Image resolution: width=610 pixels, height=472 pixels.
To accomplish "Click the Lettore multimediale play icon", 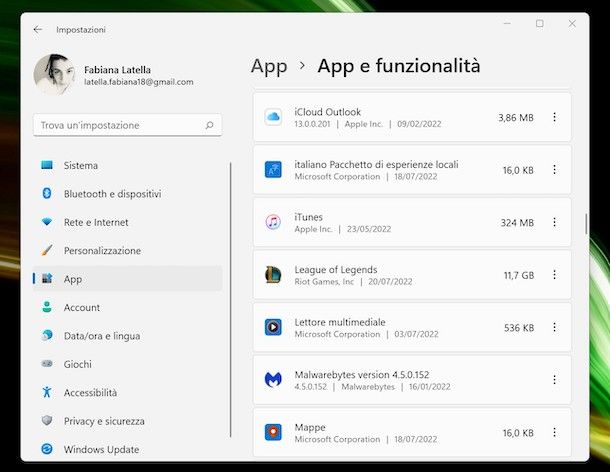I will coord(273,327).
